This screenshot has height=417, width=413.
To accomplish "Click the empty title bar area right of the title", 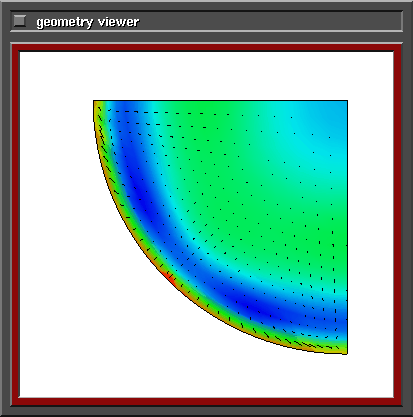I will [x=270, y=21].
